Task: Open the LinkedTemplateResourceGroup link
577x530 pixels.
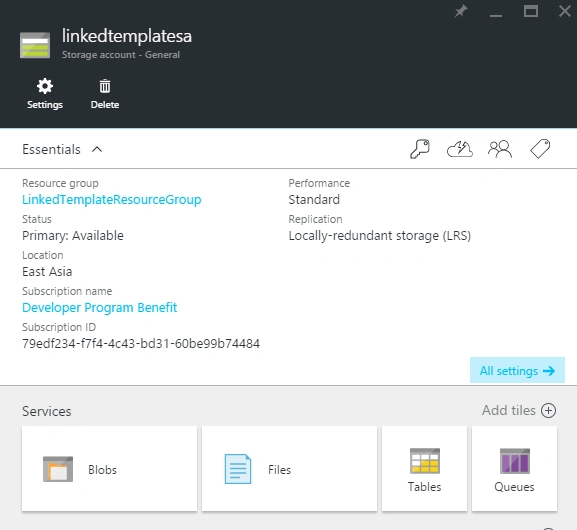Action: coord(111,199)
